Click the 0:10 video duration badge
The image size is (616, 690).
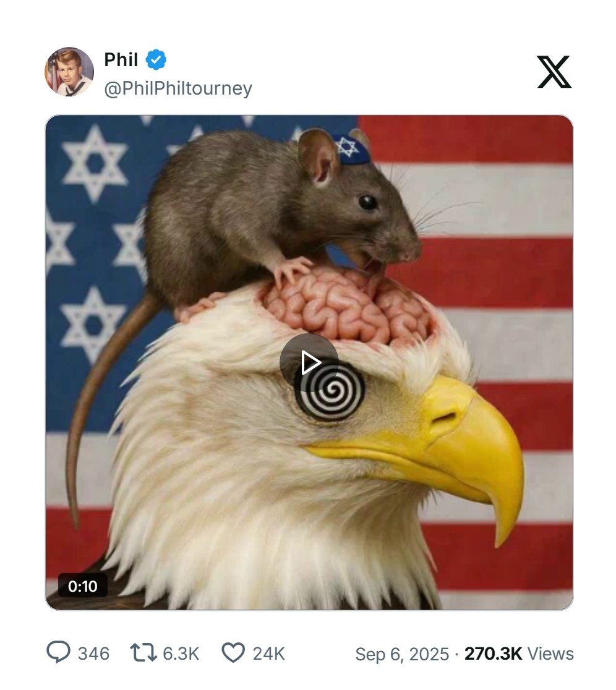point(83,586)
